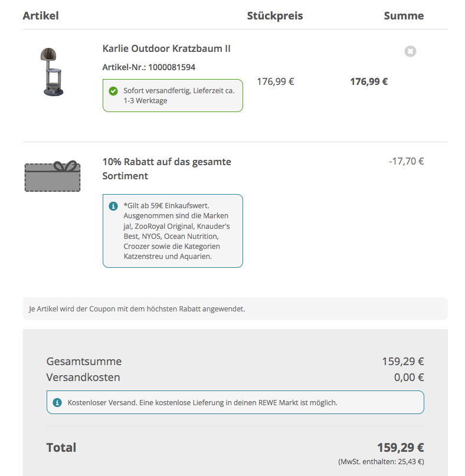Click the Stückpreis column header
The height and width of the screenshot is (476, 465).
274,15
